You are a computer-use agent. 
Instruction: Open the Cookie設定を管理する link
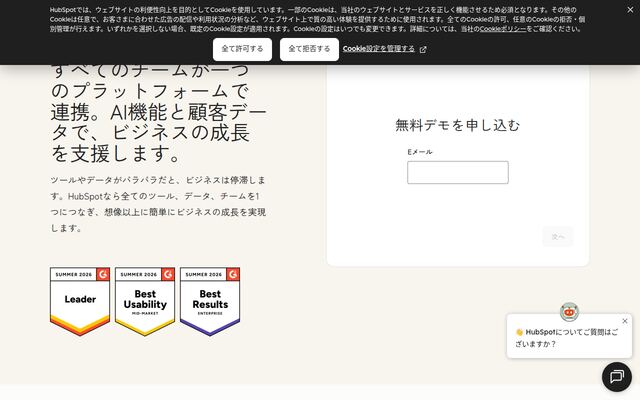[x=378, y=49]
